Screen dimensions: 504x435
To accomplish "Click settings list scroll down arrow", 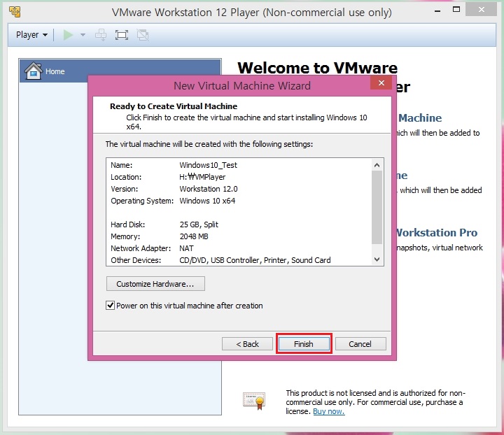I will tap(377, 259).
